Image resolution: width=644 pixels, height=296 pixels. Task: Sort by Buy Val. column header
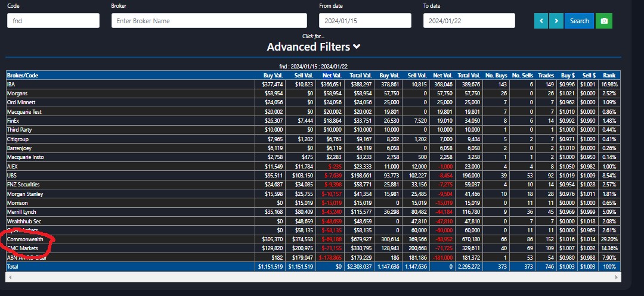(271, 76)
